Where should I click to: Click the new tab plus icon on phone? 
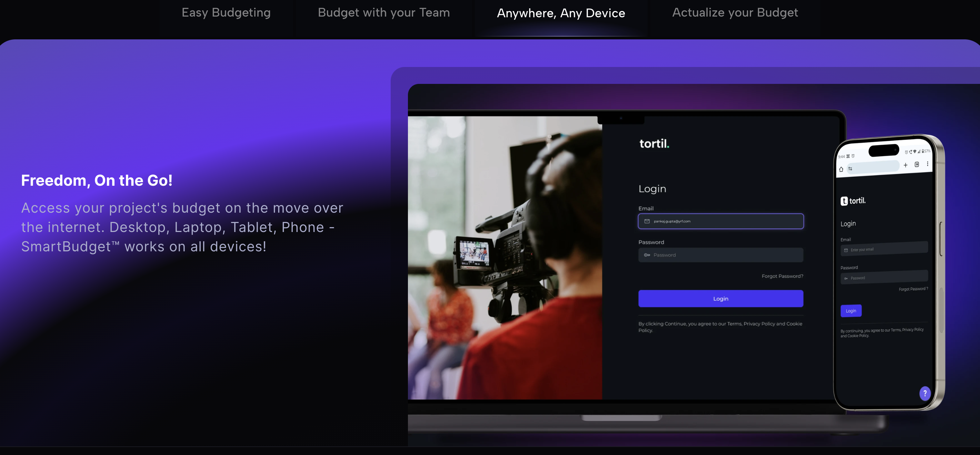coord(906,165)
